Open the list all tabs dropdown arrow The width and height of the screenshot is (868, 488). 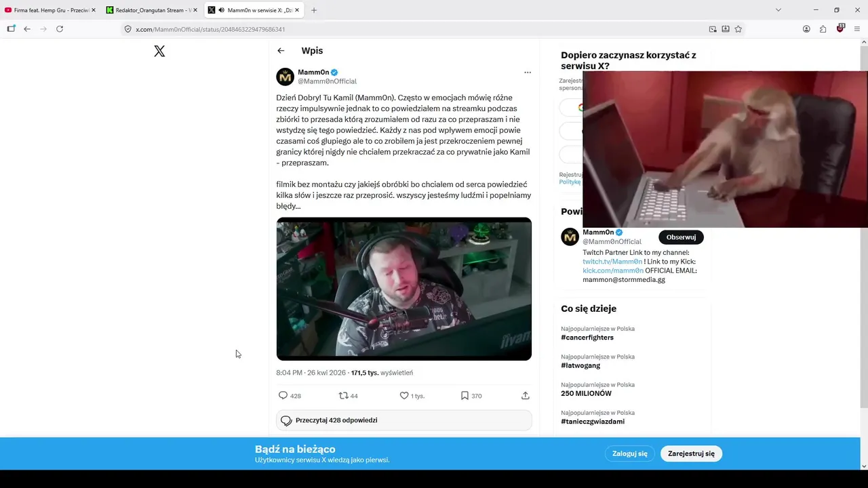pos(778,10)
